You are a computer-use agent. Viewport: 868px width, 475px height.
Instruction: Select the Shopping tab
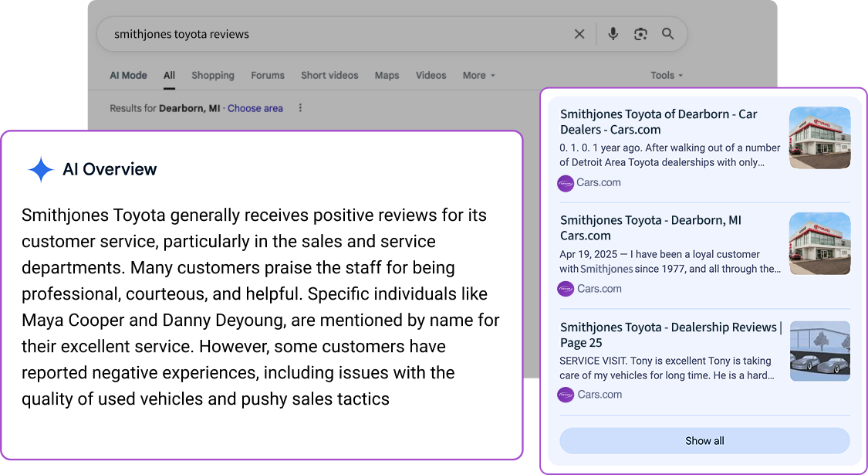coord(213,76)
